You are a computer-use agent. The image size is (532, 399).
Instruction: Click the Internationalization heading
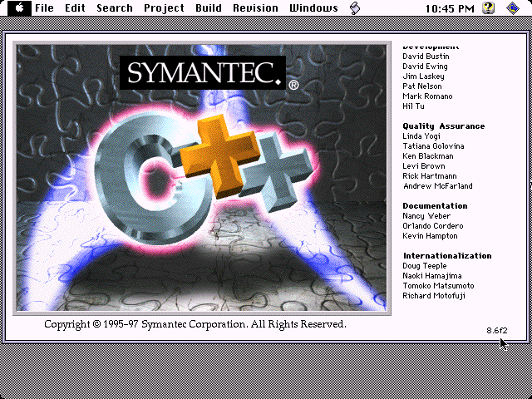point(447,256)
